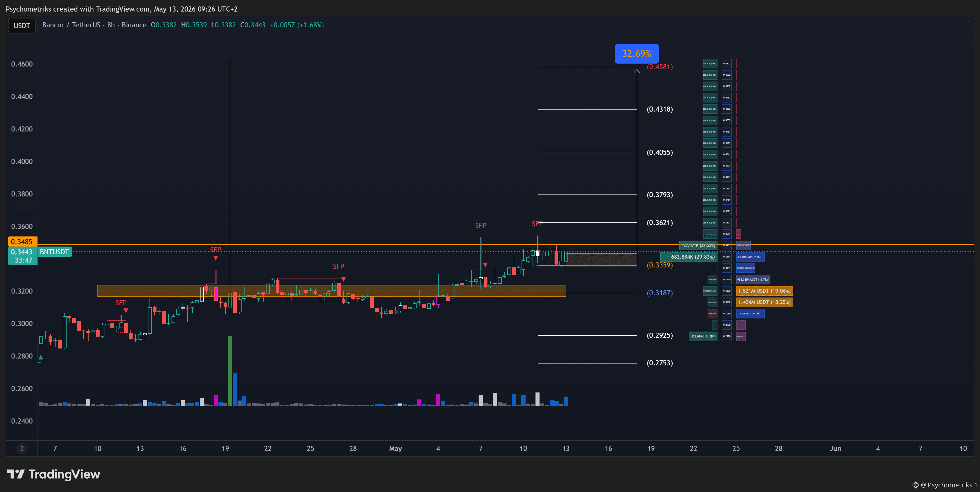Select the 682.884K (29.83%) volume bar

[x=689, y=257]
